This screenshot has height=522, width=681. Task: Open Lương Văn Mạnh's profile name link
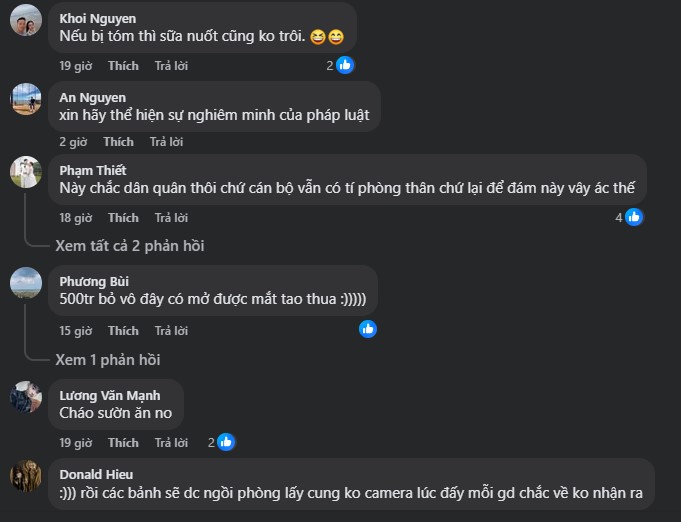pyautogui.click(x=109, y=395)
